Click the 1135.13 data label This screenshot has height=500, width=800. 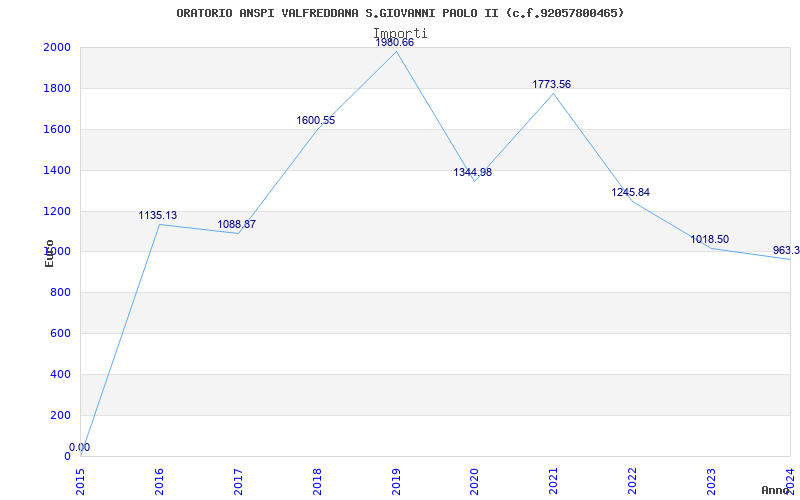158,215
